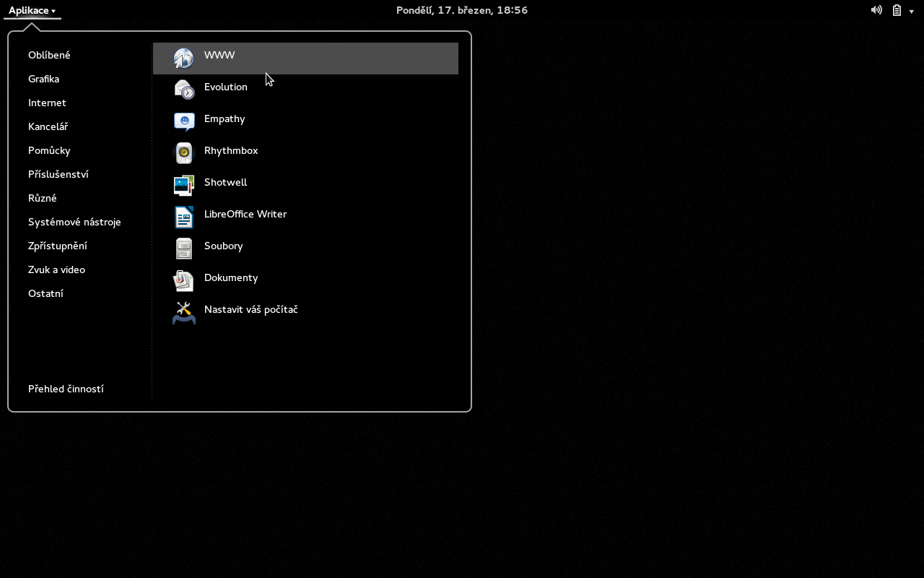This screenshot has height=578, width=924.
Task: Click the Nastavit váš počítač text label
Action: (251, 309)
